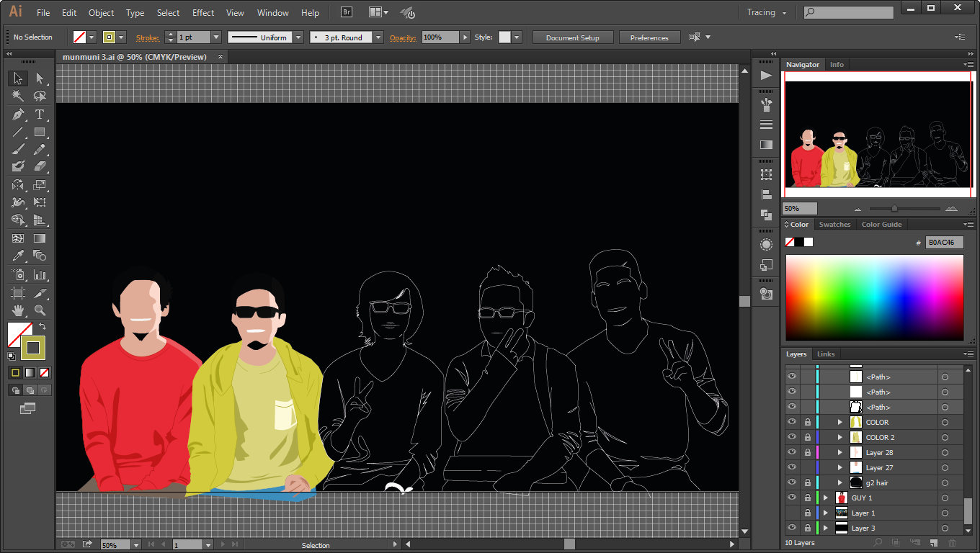Screen dimensions: 980x553
Task: Select the Direct Selection tool
Action: [x=40, y=78]
